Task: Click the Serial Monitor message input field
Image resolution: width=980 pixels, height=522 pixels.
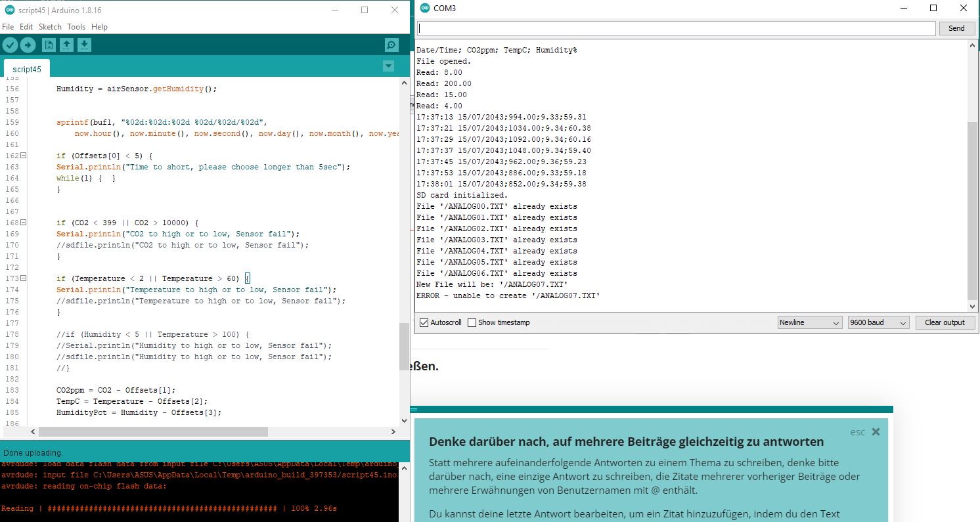Action: pyautogui.click(x=677, y=28)
